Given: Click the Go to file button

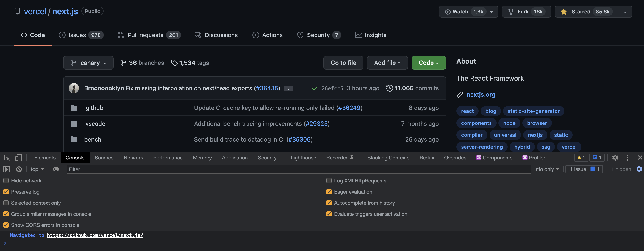Looking at the screenshot, I should coord(343,63).
